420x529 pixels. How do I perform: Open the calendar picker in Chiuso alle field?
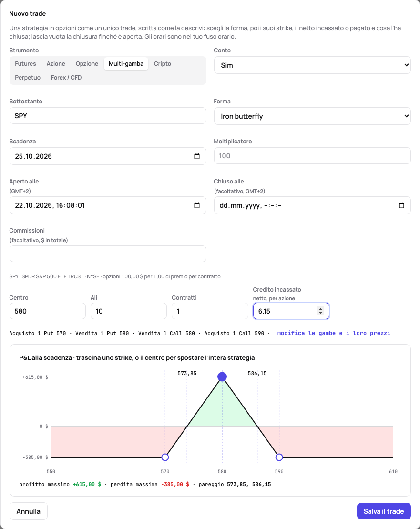(401, 205)
